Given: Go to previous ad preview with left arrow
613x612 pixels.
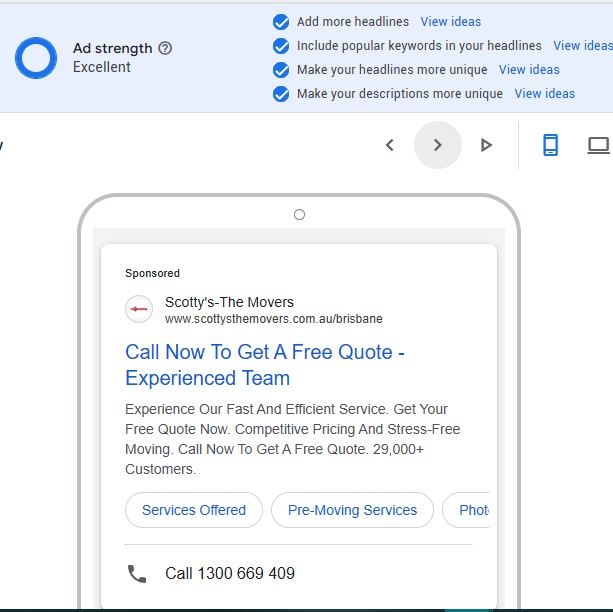Looking at the screenshot, I should [390, 145].
